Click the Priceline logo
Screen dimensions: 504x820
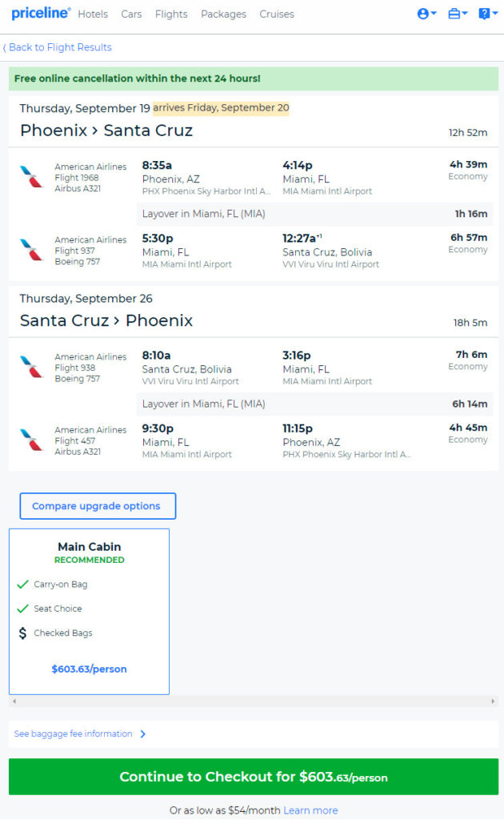[41, 13]
